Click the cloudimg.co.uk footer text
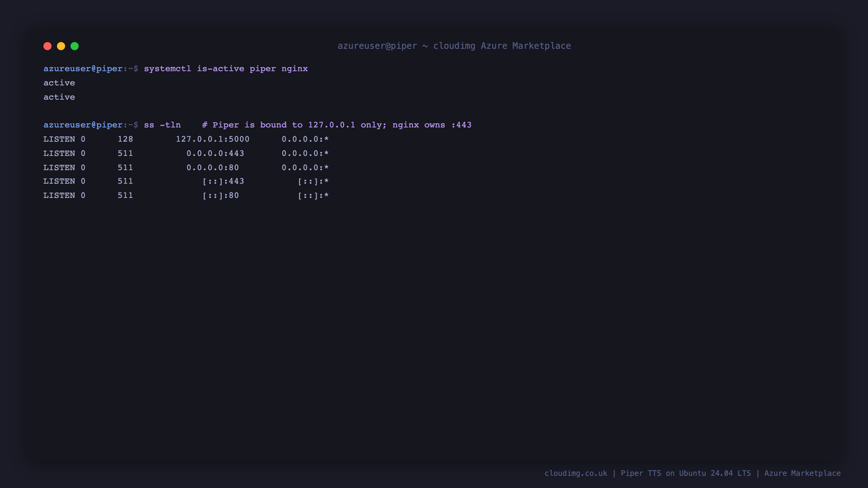The height and width of the screenshot is (488, 868). [576, 473]
